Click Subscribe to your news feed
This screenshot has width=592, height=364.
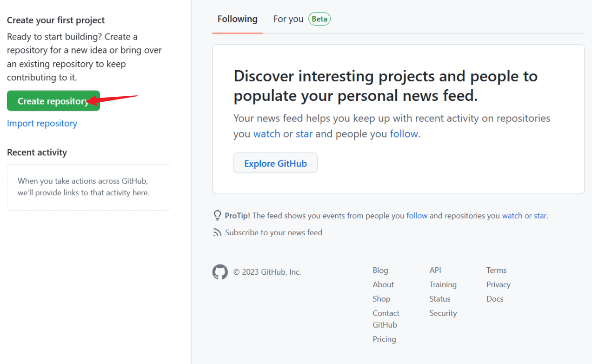(x=273, y=232)
